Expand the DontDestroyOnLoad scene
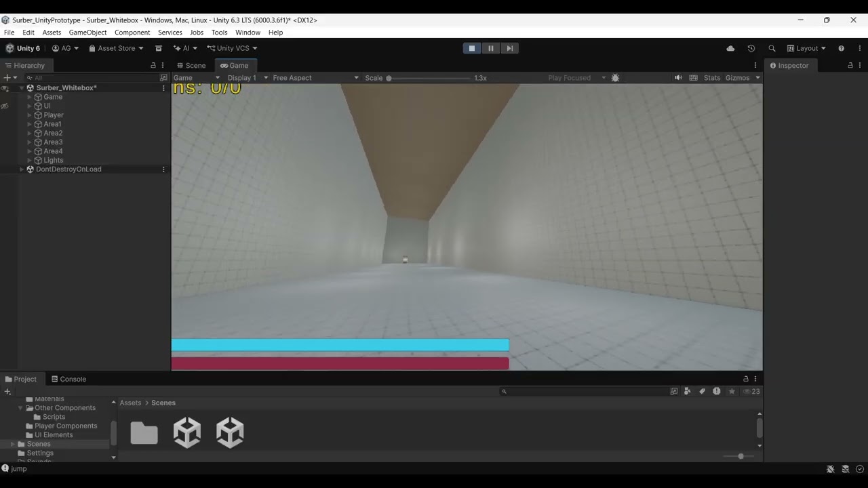868x488 pixels. (21, 169)
